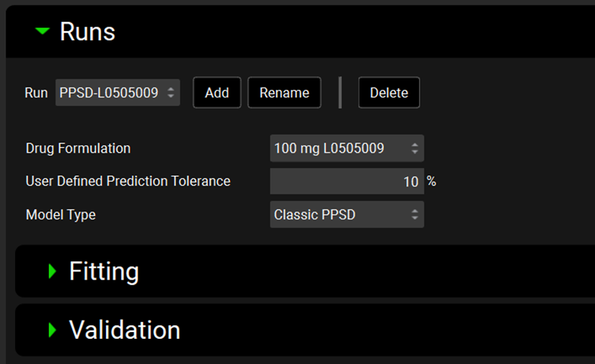Viewport: 595px width, 364px height.
Task: Add a new run
Action: [x=217, y=93]
